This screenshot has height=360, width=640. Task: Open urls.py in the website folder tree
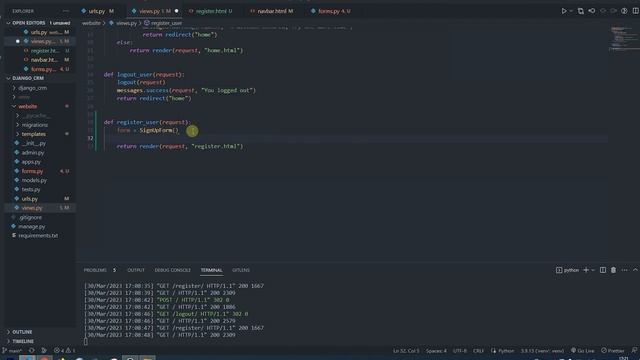30,199
